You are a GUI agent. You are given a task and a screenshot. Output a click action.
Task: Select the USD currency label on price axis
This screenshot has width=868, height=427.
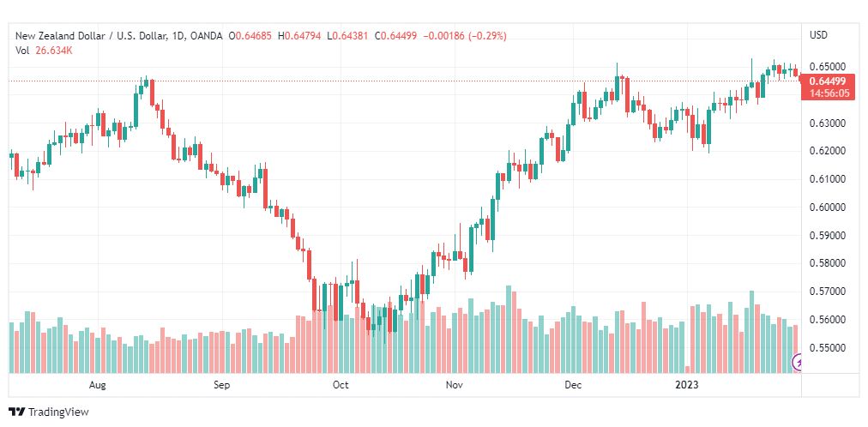[818, 35]
